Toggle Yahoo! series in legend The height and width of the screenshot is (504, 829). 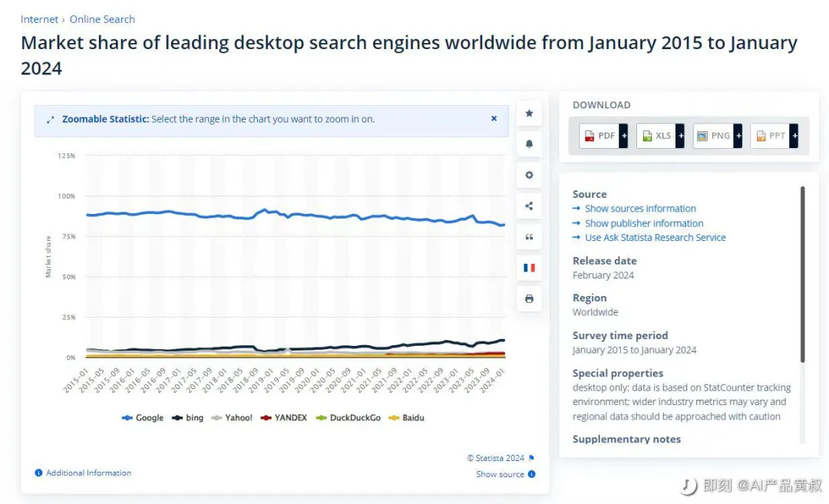coord(232,417)
